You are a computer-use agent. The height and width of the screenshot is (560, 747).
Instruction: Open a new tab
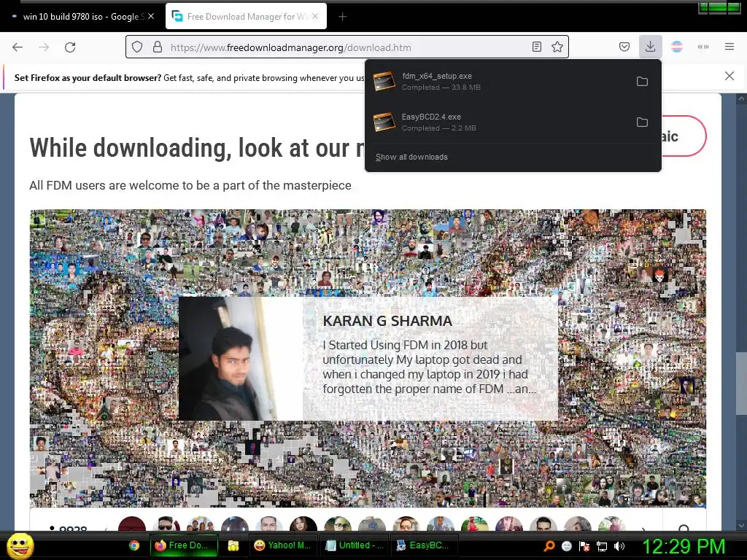343,17
